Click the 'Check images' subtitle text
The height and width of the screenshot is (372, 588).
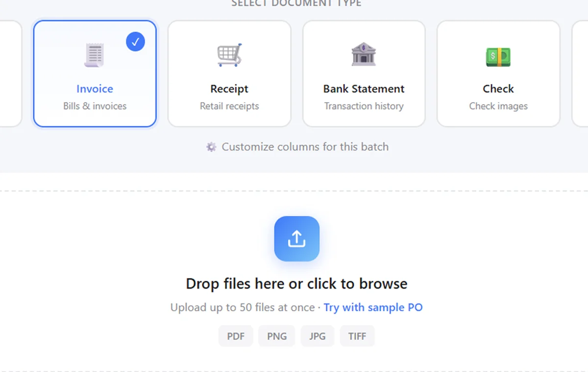(498, 106)
